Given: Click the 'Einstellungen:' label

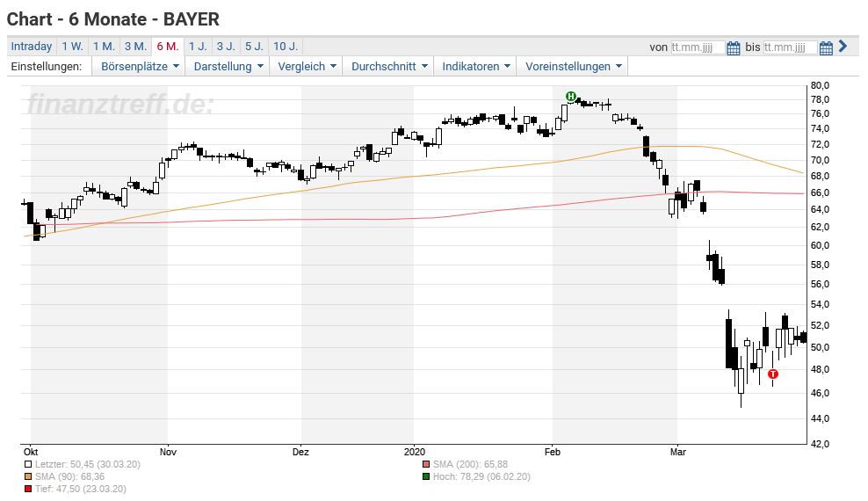Looking at the screenshot, I should click(x=47, y=67).
